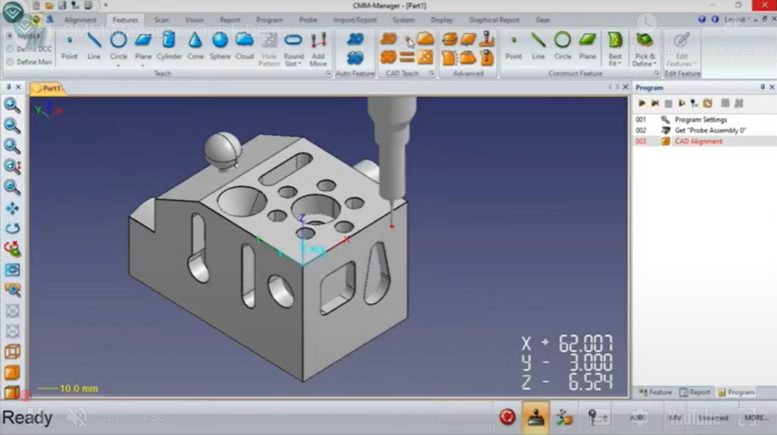Pick the Cone teach feature
The image size is (777, 435).
195,46
